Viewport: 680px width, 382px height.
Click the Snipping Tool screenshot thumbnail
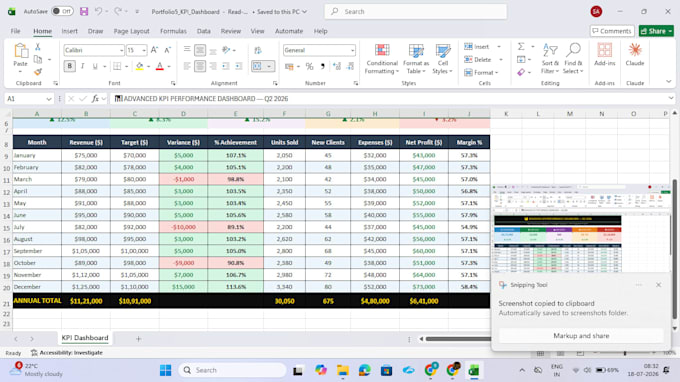point(581,229)
